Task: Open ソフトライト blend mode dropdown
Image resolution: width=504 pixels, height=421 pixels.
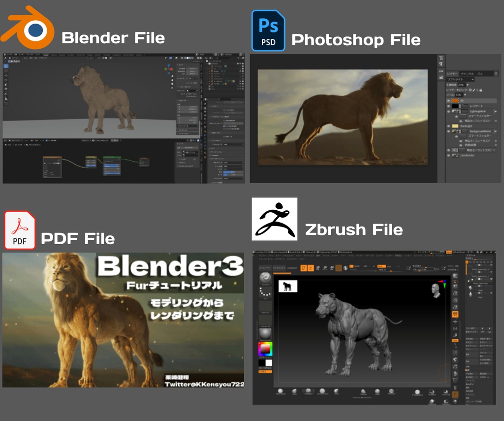Action: 460,79
